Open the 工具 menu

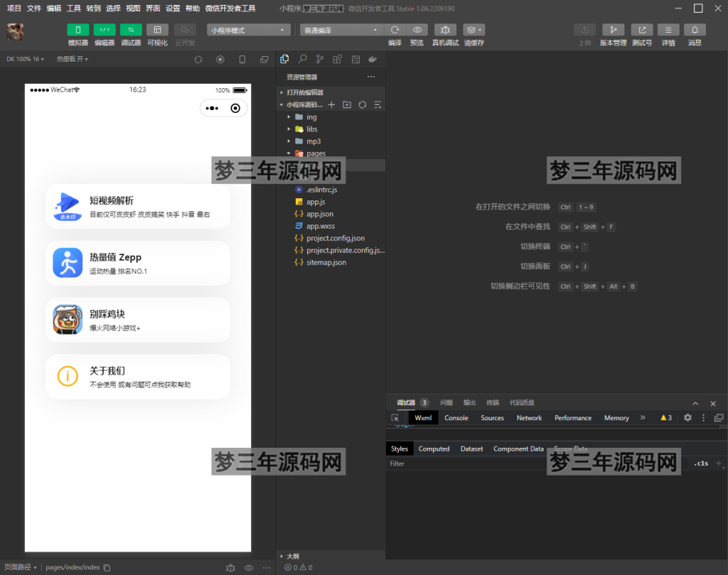(x=73, y=9)
